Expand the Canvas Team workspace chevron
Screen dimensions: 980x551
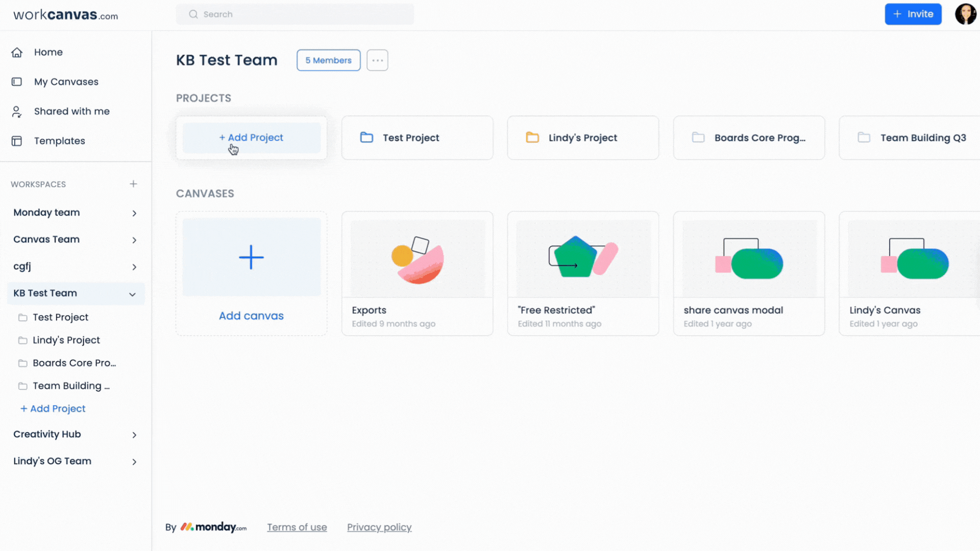134,240
